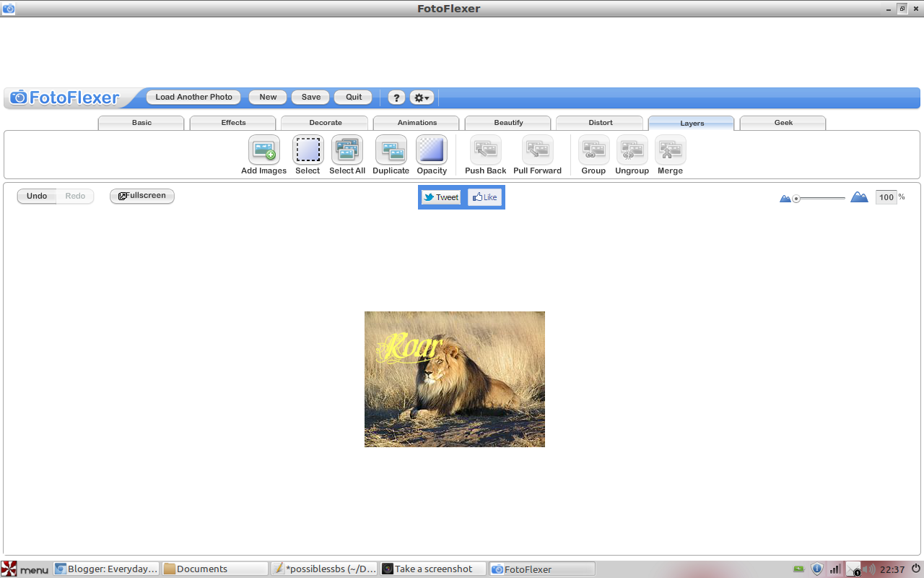
Task: Open Take a screenshot taskbar window
Action: (x=433, y=569)
